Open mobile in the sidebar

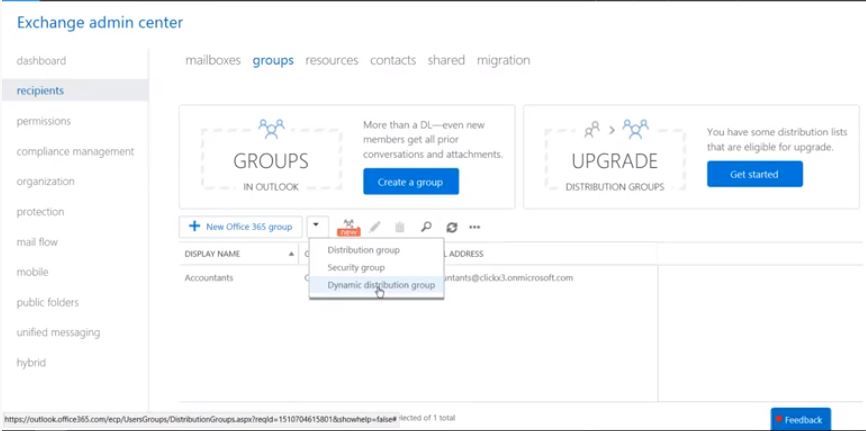pos(33,272)
